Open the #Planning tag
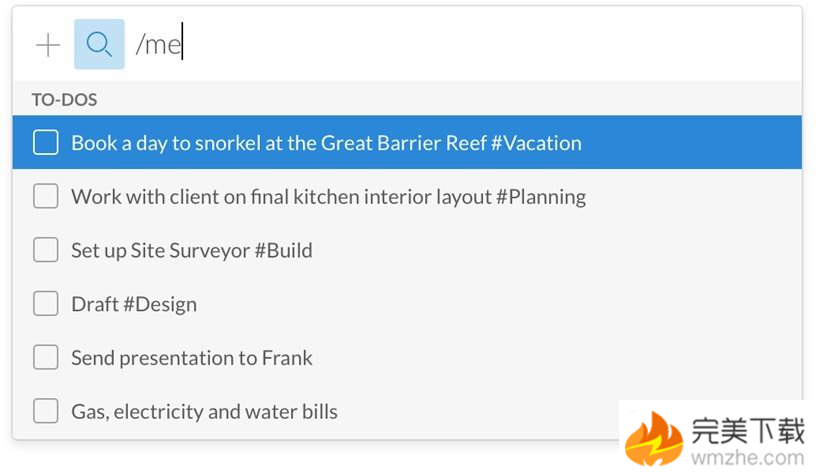 point(541,197)
